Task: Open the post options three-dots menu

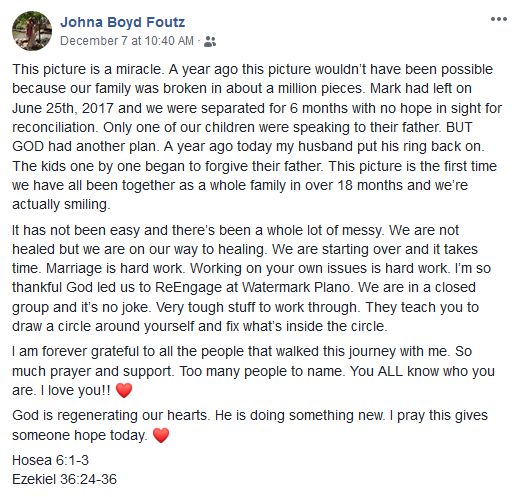Action: [x=499, y=19]
